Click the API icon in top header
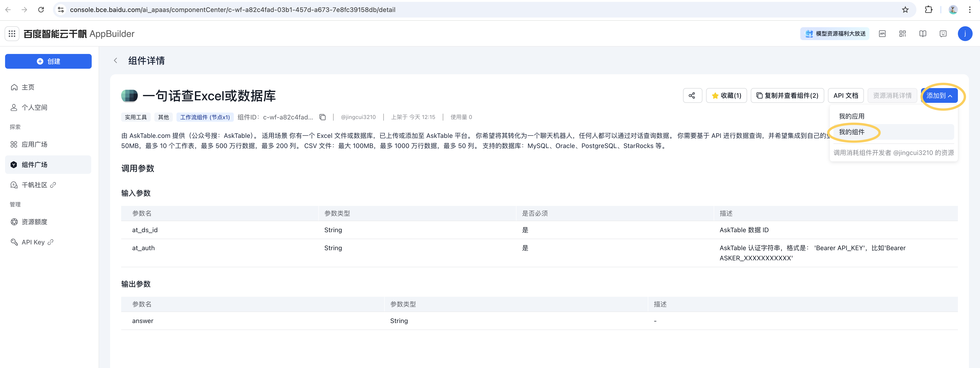 882,34
